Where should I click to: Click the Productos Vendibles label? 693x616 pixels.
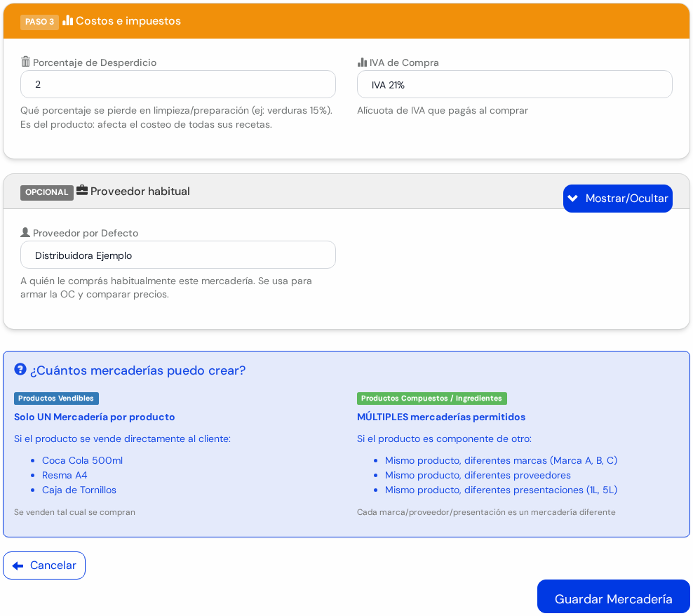[56, 398]
